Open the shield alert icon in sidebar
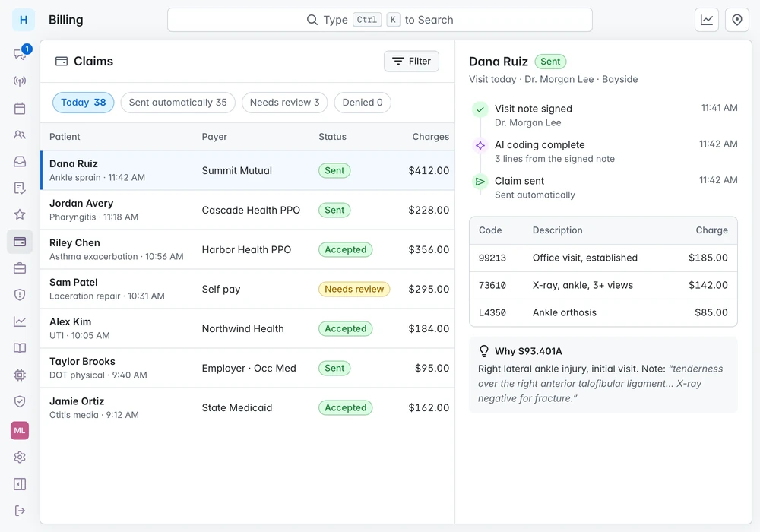 (x=20, y=295)
